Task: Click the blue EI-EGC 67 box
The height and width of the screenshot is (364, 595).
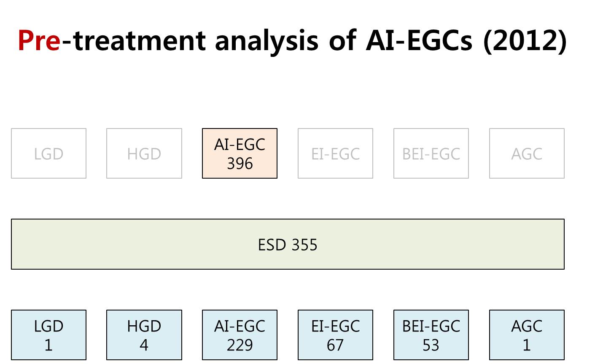Action: click(335, 335)
